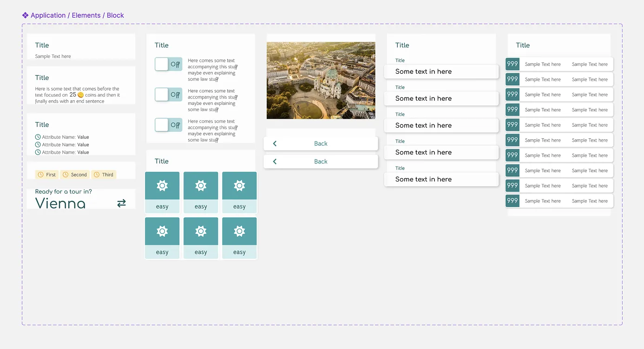
Task: Choose the top-middle easy tile label
Action: 201,207
